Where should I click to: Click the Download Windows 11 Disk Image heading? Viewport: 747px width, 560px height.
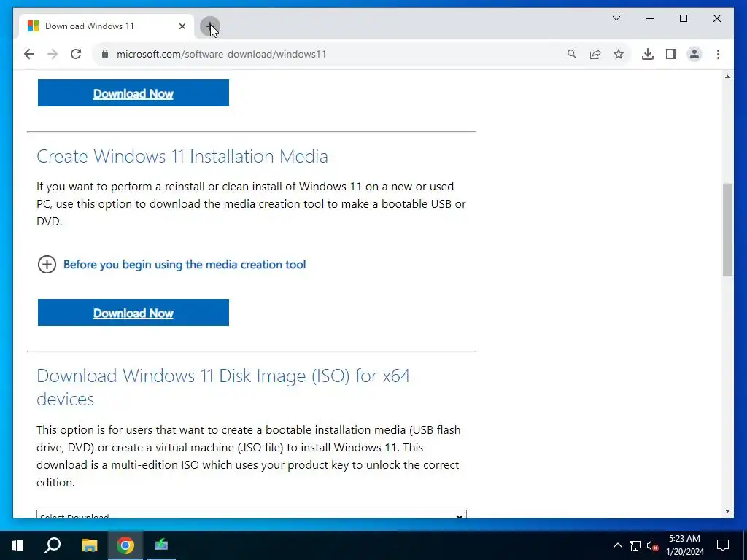tap(223, 387)
